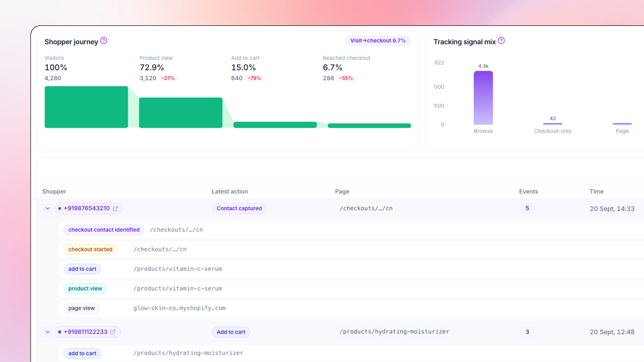Click the checkout started tag
The height and width of the screenshot is (362, 644).
coord(90,249)
